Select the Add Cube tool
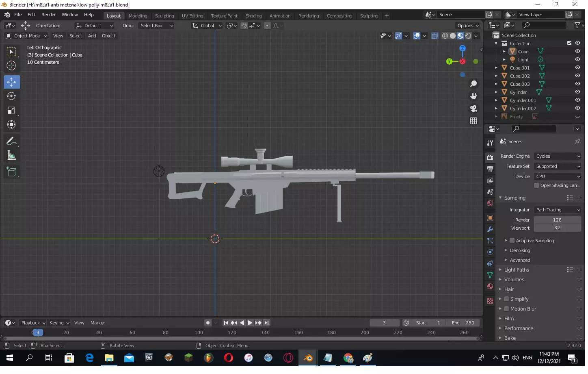Image resolution: width=588 pixels, height=374 pixels. [11, 173]
